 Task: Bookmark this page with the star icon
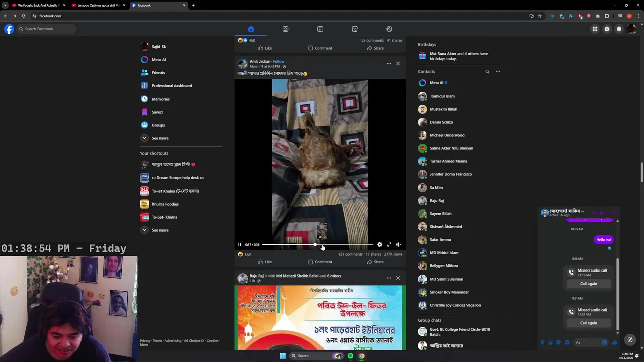click(x=540, y=16)
